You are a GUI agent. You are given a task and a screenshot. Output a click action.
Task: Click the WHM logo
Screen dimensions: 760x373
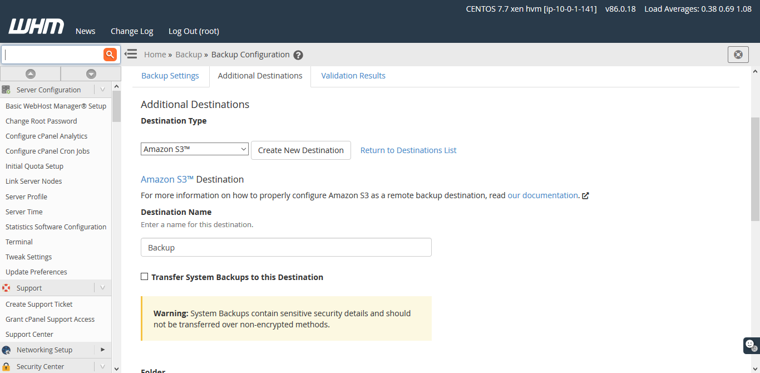(x=36, y=26)
